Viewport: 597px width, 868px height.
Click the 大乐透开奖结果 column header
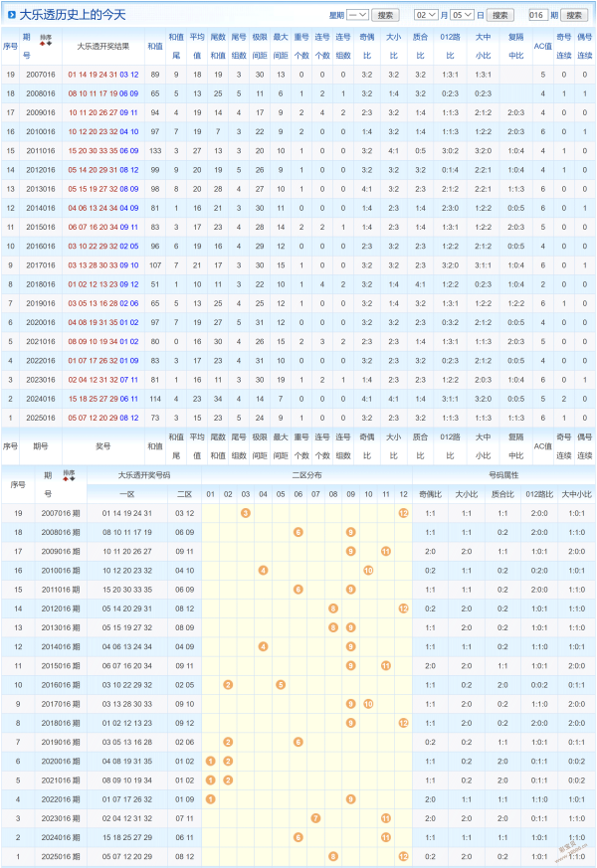(x=102, y=47)
